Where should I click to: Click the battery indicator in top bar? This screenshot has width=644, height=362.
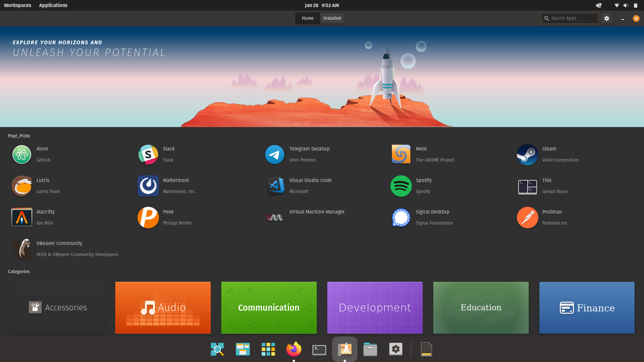pos(636,5)
